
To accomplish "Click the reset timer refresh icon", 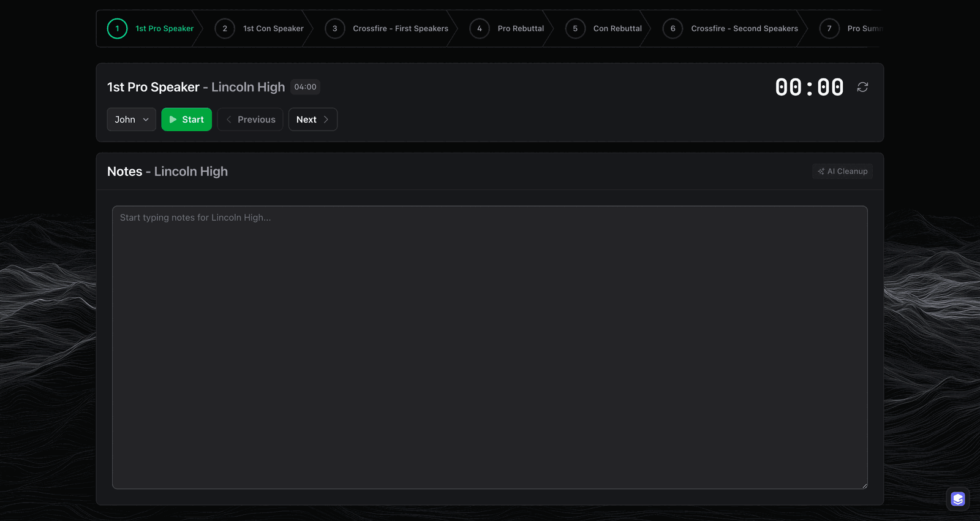I will coord(862,87).
